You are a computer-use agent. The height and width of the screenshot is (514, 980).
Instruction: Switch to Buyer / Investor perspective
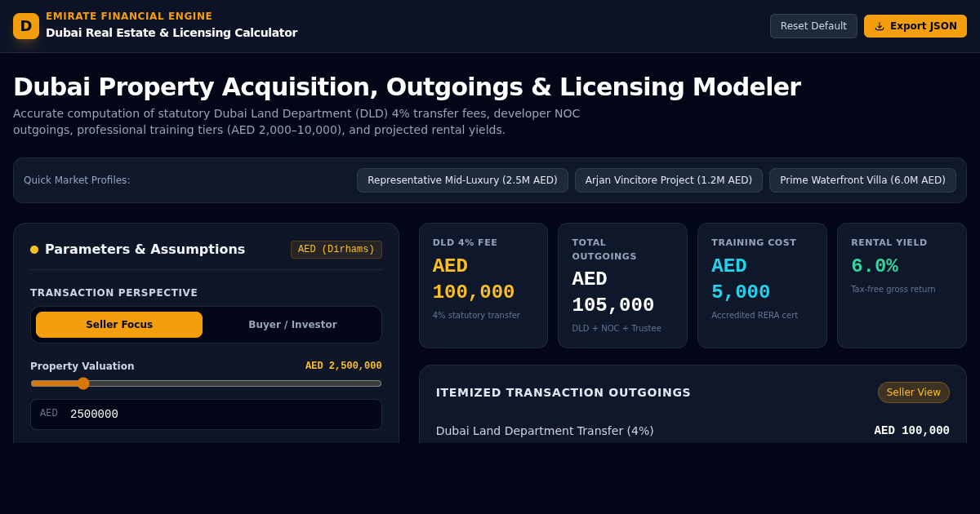[292, 325]
